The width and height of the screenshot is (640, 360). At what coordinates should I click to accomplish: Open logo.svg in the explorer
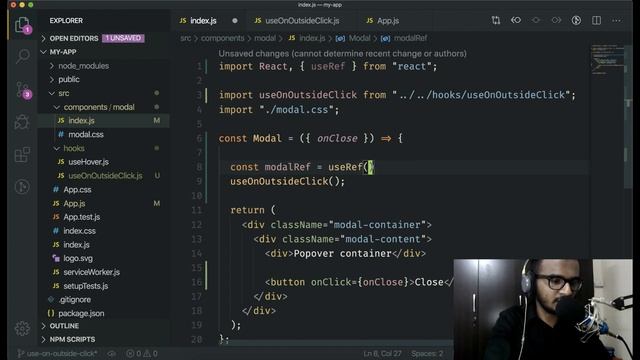click(x=78, y=258)
